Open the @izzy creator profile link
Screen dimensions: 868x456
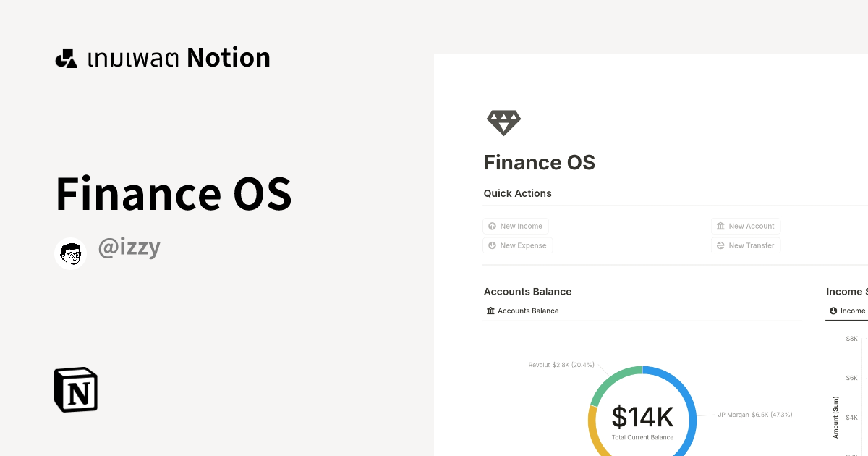click(x=129, y=248)
